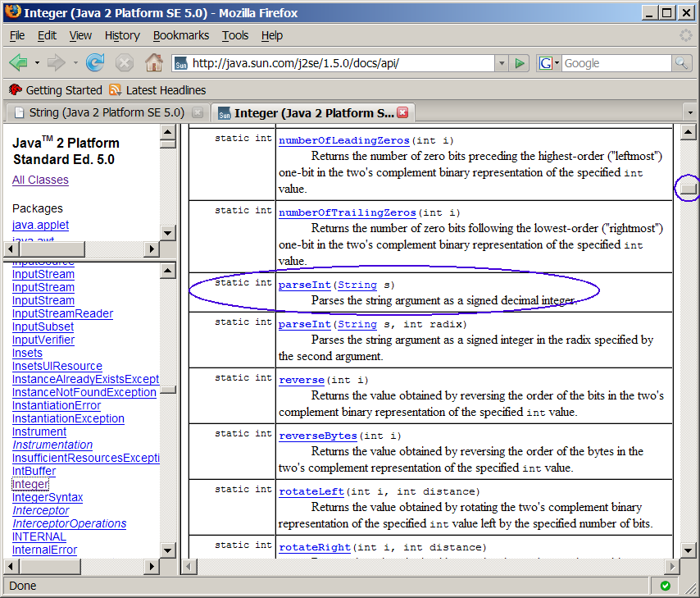Click main content vertical scrollbar thumb
The height and width of the screenshot is (598, 700).
(688, 189)
